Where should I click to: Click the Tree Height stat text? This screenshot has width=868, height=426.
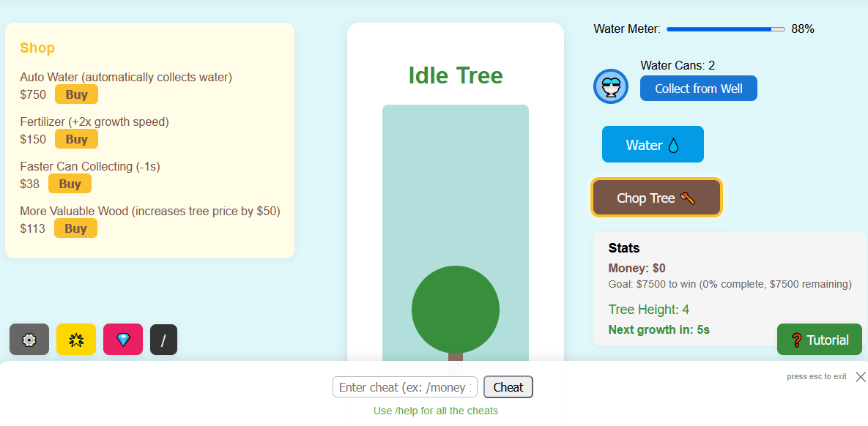pyautogui.click(x=649, y=310)
